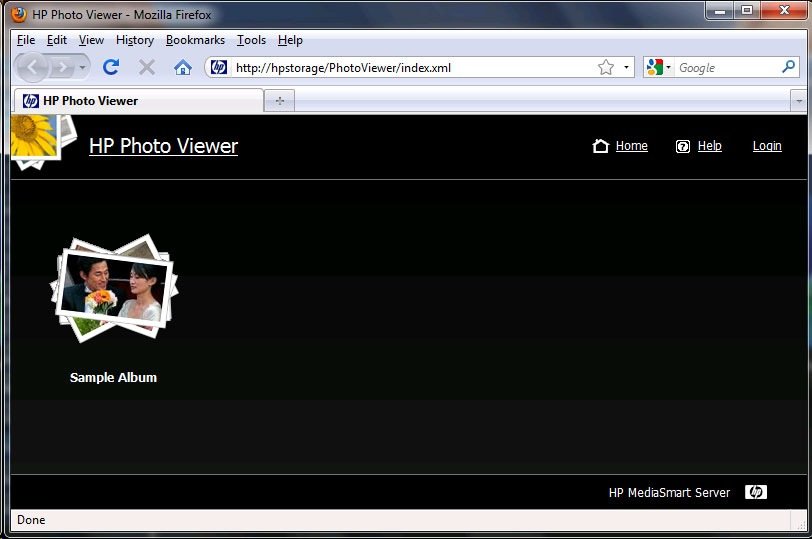Follow the Home link in page header
The image size is (812, 539).
(x=631, y=146)
